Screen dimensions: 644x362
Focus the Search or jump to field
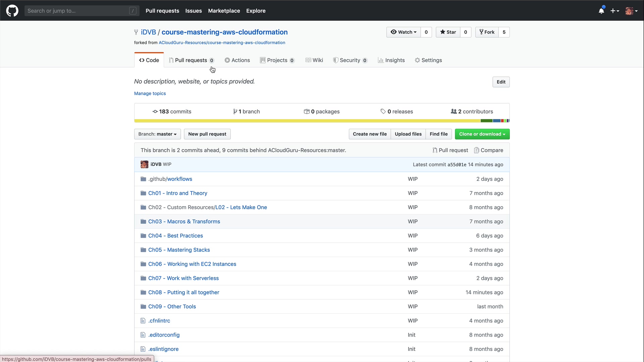click(x=77, y=11)
